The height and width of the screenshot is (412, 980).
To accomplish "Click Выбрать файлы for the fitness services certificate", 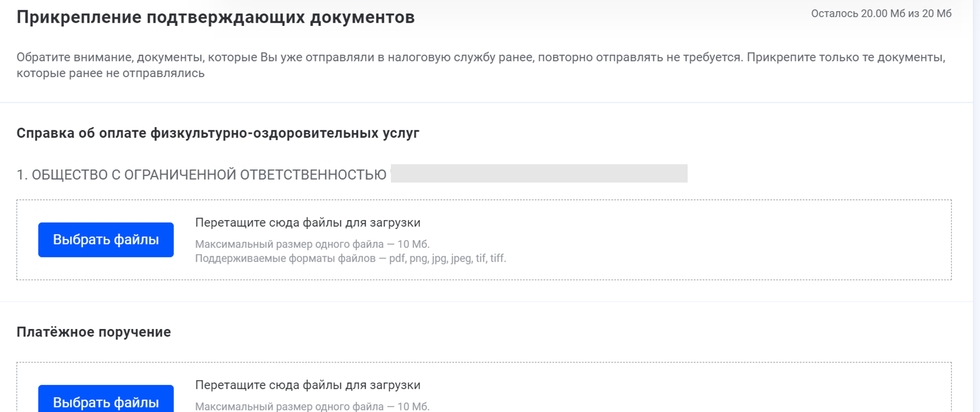I will 106,240.
